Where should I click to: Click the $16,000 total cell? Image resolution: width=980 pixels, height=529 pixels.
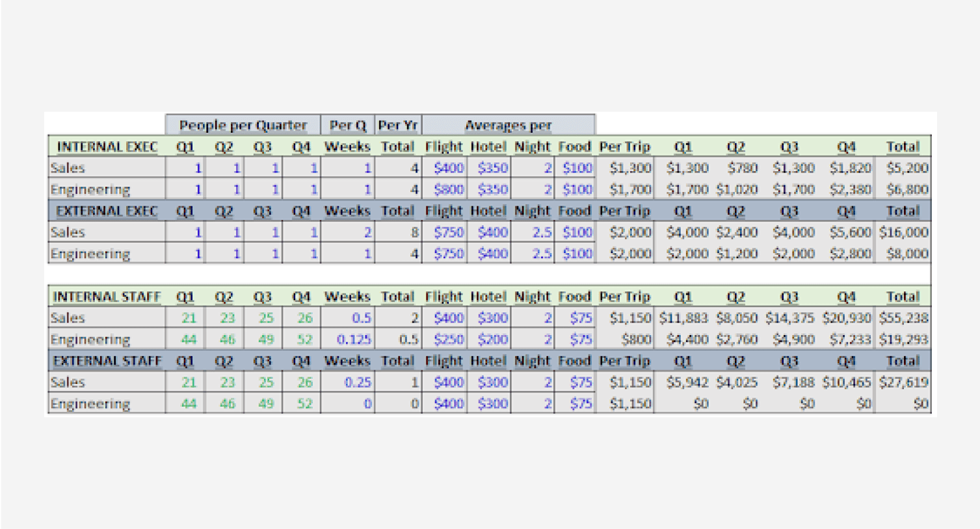[903, 232]
